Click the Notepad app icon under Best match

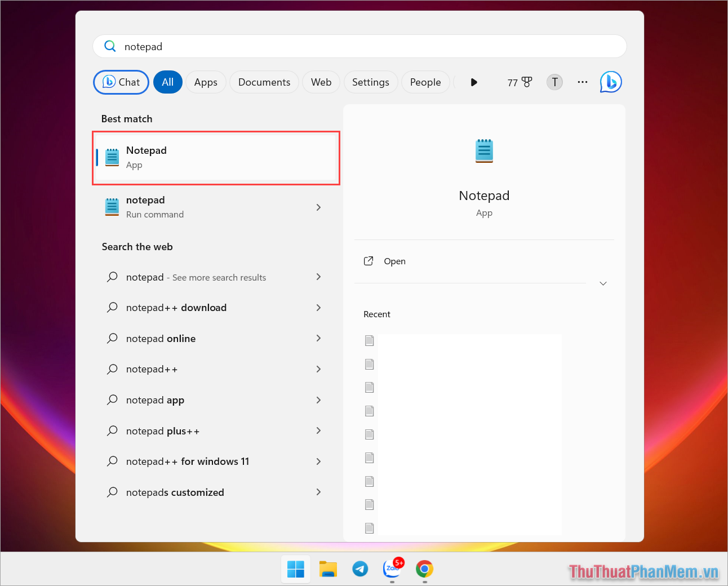[x=112, y=157]
